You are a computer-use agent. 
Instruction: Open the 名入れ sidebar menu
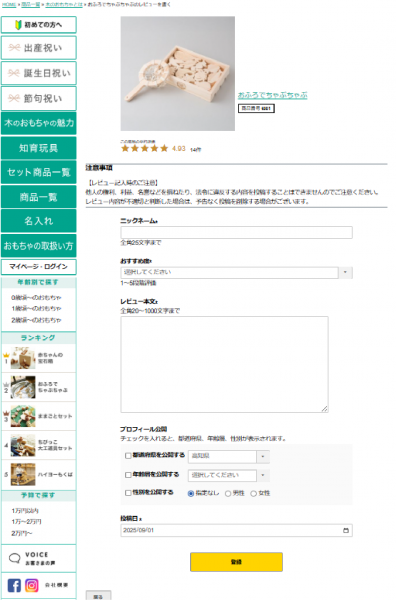pyautogui.click(x=39, y=221)
